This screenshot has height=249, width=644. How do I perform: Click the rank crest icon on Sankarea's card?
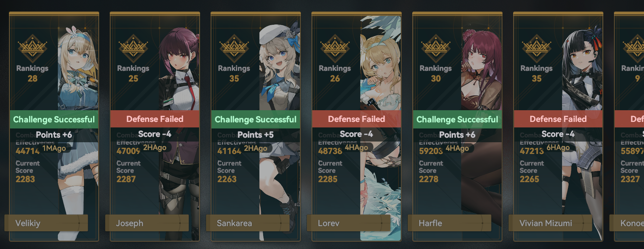[234, 48]
